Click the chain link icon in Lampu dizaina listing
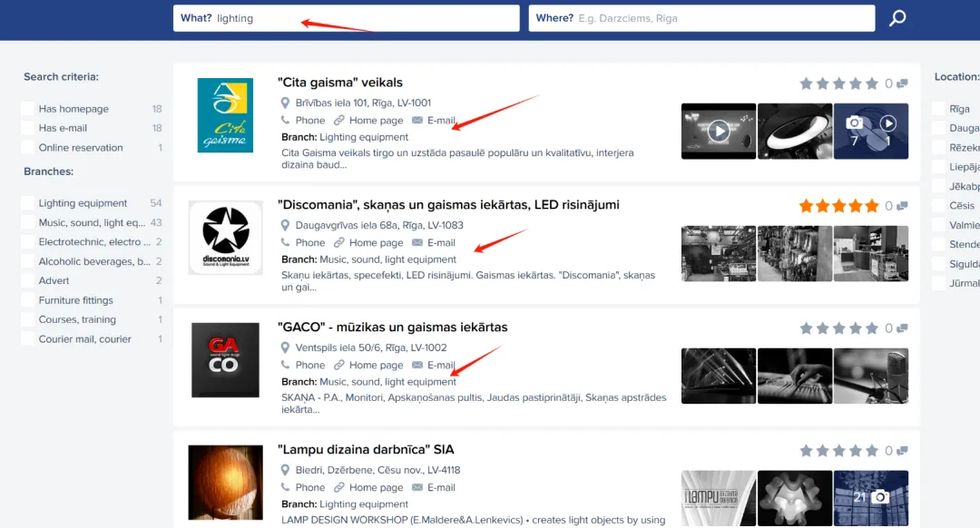This screenshot has width=980, height=528. point(338,487)
